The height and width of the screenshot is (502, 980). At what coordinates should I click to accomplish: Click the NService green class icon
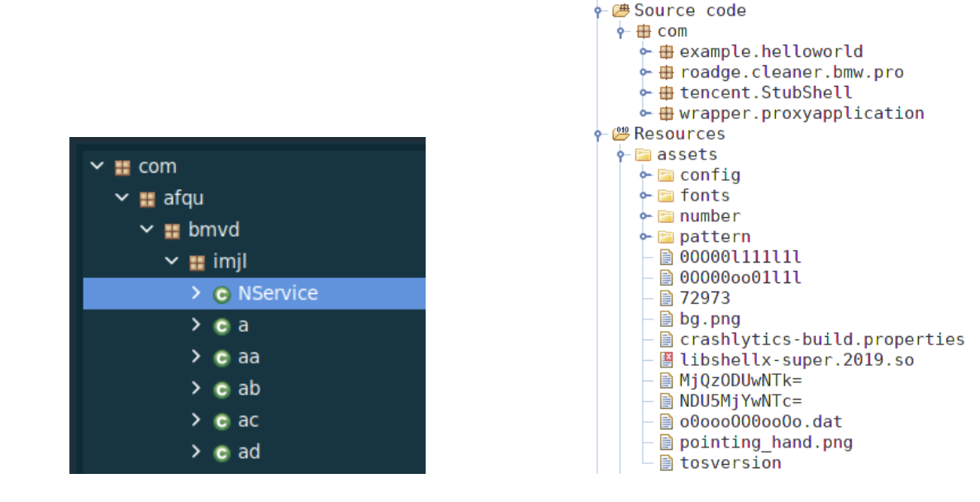coord(222,294)
